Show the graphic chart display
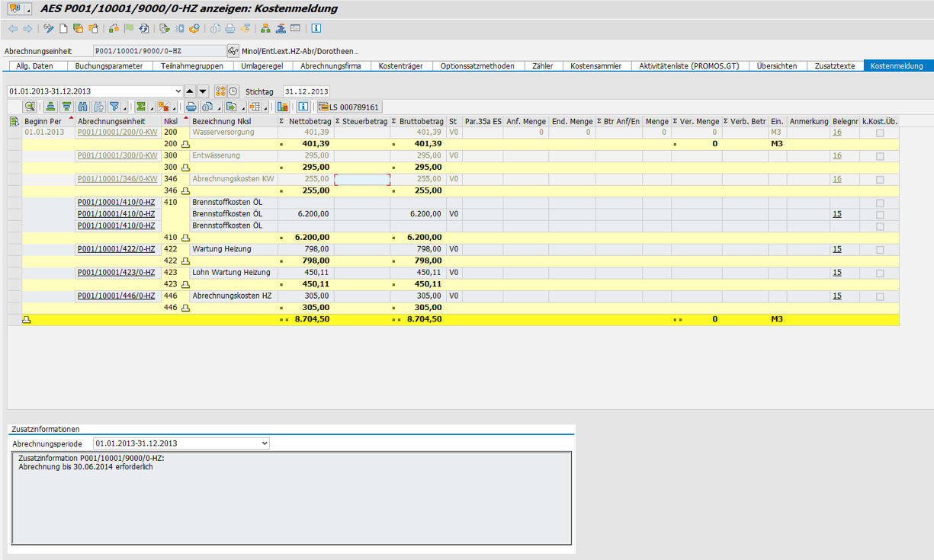 [x=282, y=107]
